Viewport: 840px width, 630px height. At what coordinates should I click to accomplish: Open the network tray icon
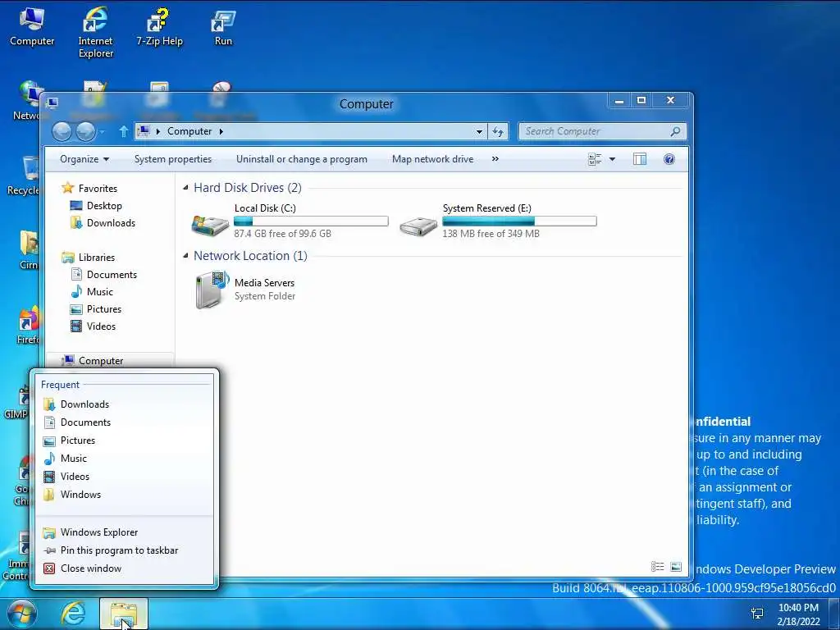tap(757, 614)
